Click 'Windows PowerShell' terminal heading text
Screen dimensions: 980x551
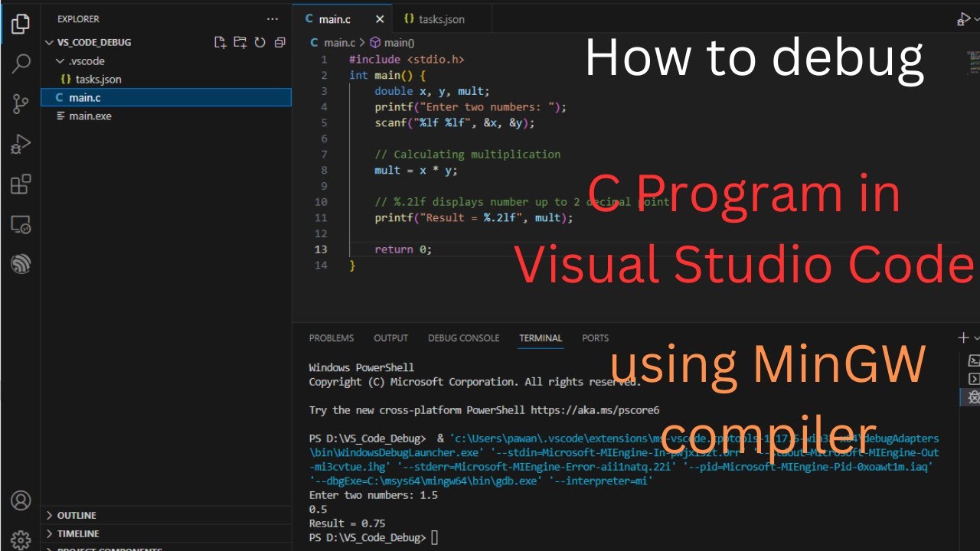tap(361, 367)
